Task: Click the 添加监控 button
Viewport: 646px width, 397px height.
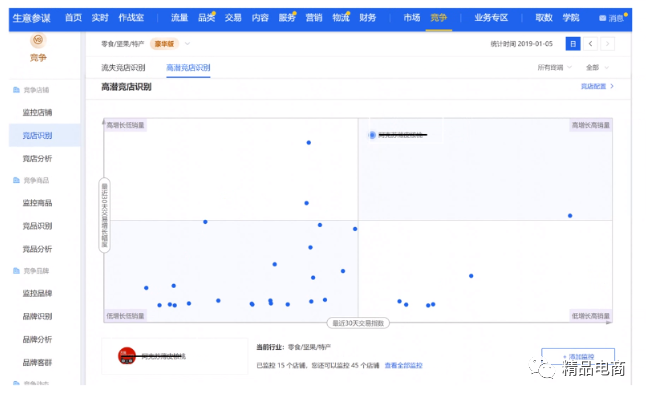Action: click(578, 356)
